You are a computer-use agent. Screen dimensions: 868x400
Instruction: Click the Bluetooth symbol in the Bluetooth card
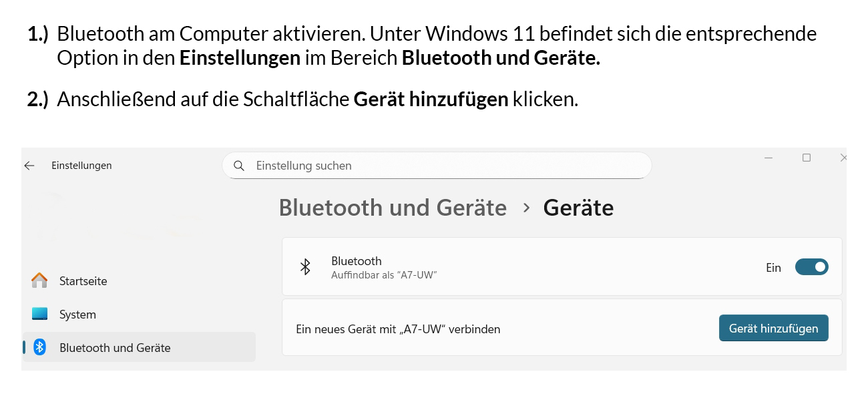(x=305, y=267)
